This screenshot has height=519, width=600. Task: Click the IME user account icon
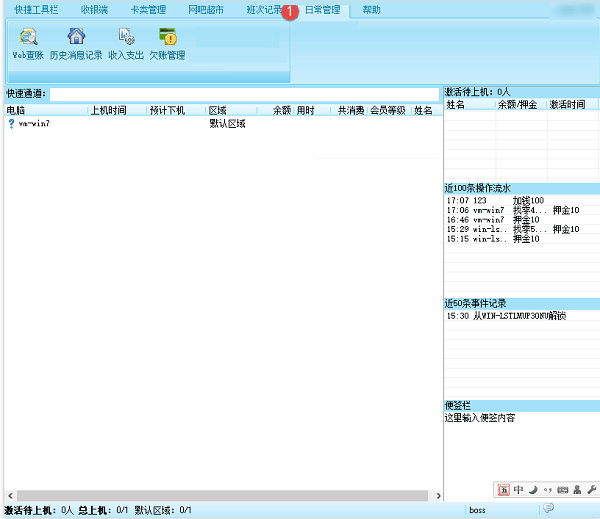click(x=577, y=490)
